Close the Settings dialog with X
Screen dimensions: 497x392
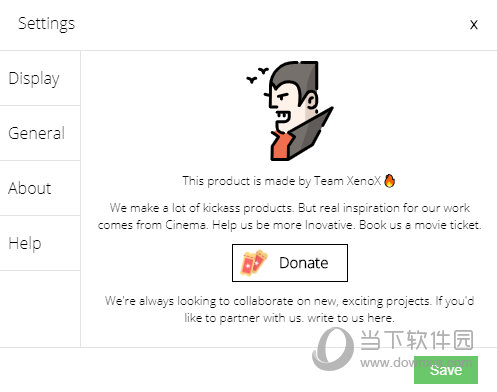click(474, 25)
